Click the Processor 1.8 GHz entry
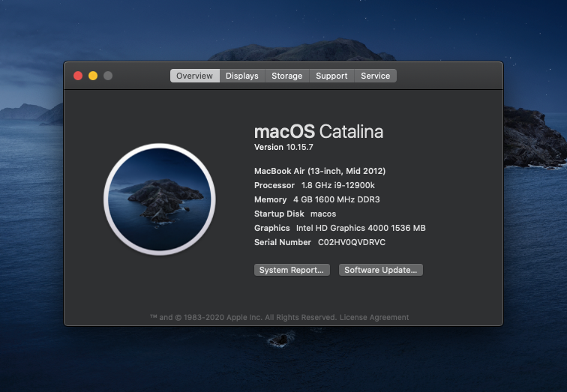Screen dimensions: 567x392 pyautogui.click(x=314, y=185)
